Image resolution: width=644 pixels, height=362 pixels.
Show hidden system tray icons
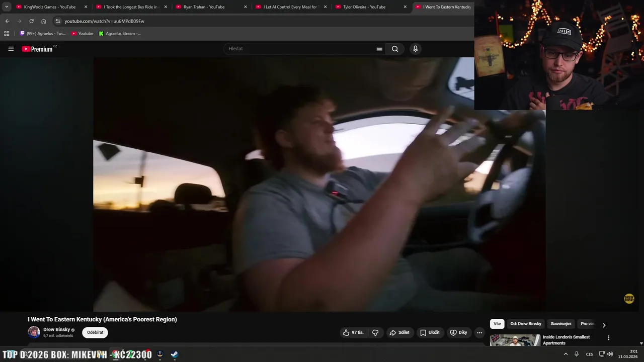click(566, 354)
